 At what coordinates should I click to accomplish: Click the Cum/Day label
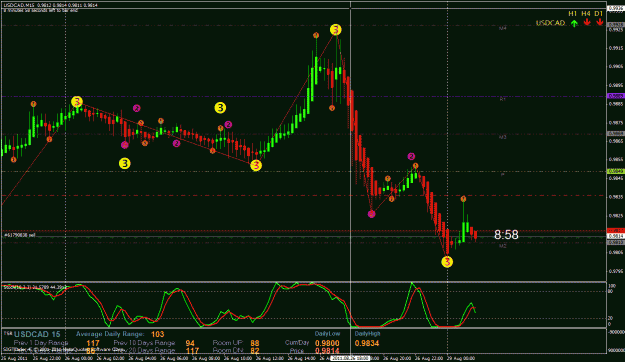[x=297, y=343]
